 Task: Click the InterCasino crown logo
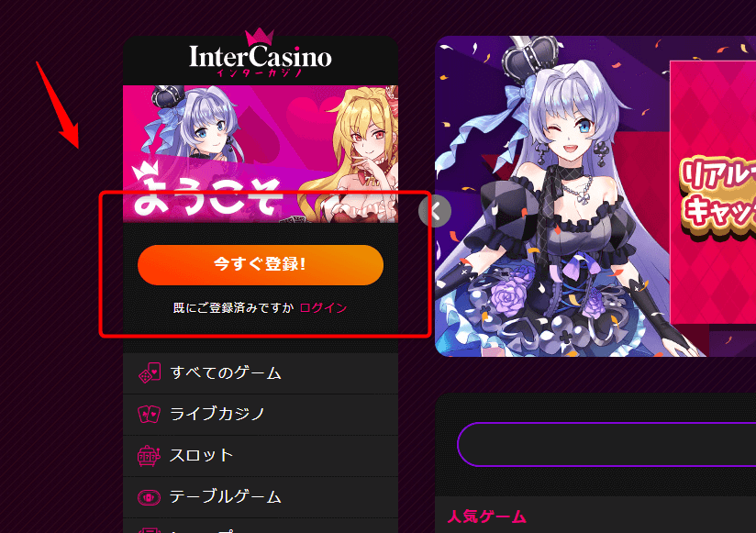point(261,51)
